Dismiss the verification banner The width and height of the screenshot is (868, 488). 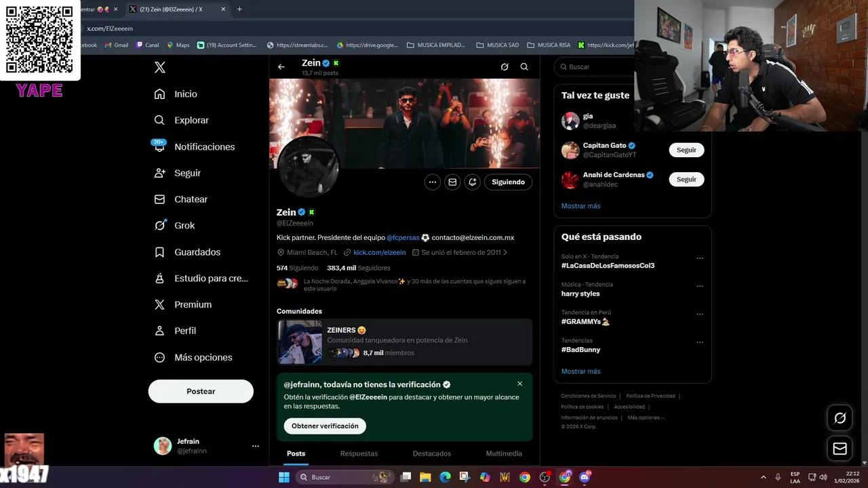520,384
